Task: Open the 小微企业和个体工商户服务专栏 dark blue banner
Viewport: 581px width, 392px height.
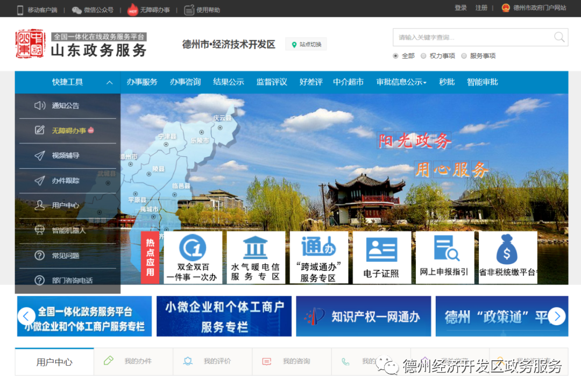Action: [224, 316]
